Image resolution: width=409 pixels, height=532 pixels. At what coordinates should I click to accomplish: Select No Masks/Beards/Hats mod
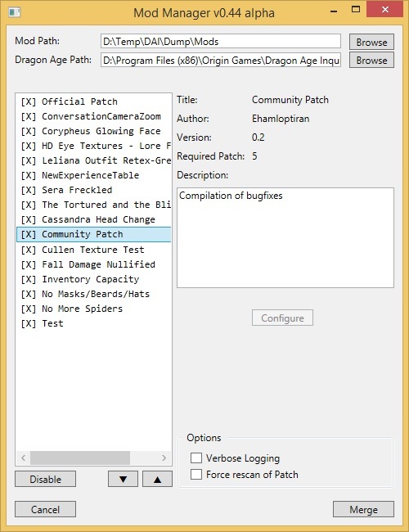point(93,294)
